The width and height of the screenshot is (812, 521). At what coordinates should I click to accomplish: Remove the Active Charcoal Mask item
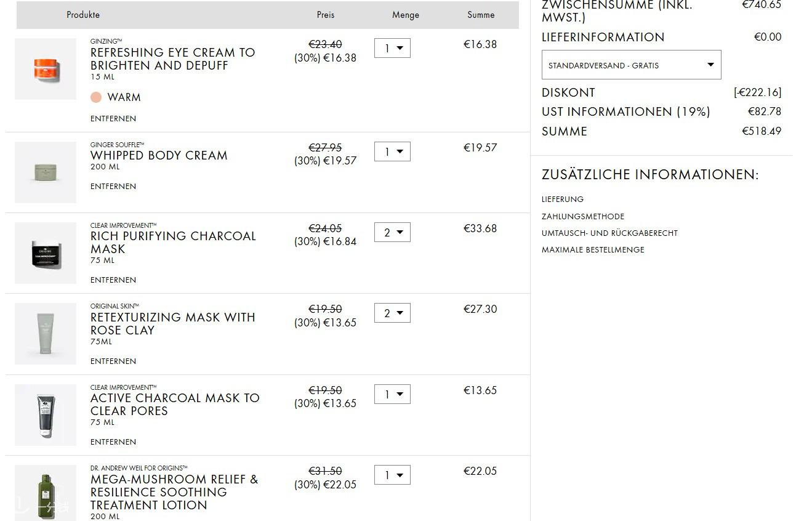point(113,442)
